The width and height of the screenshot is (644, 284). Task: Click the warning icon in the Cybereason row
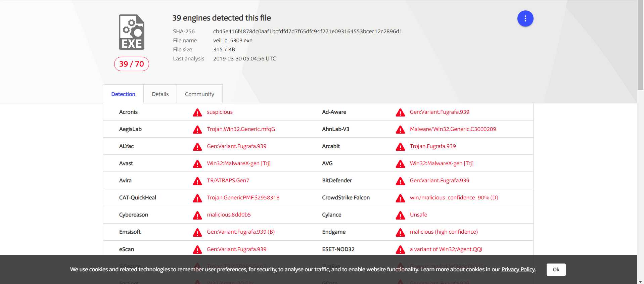pos(197,215)
